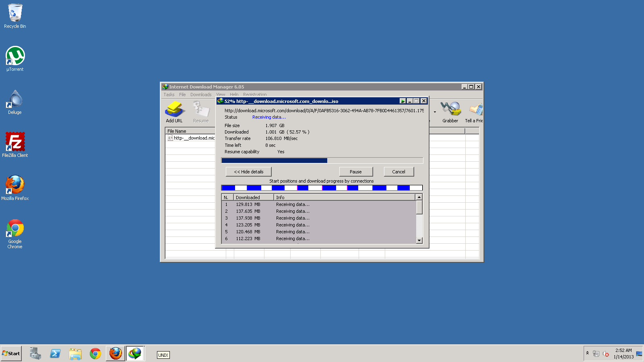The height and width of the screenshot is (362, 644).
Task: Cancel the ISO download
Action: pos(398,172)
